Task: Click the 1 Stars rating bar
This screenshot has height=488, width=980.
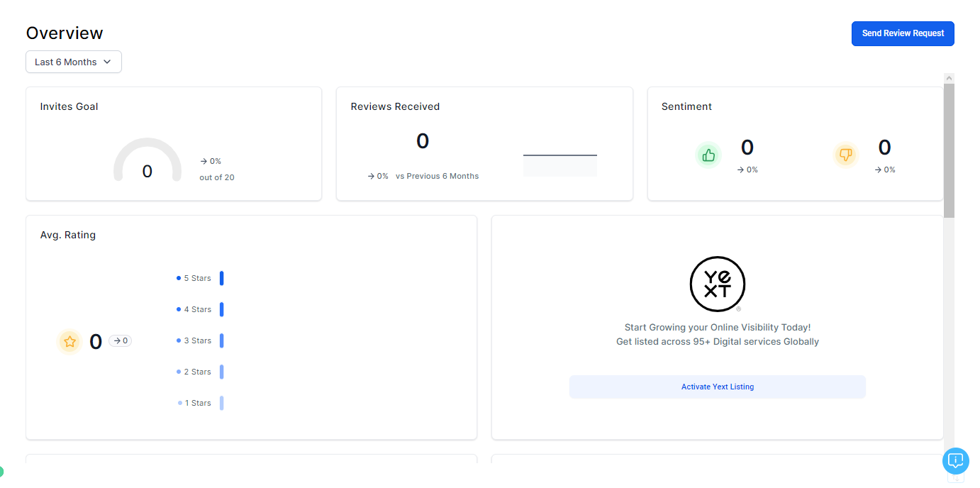Action: pos(222,403)
